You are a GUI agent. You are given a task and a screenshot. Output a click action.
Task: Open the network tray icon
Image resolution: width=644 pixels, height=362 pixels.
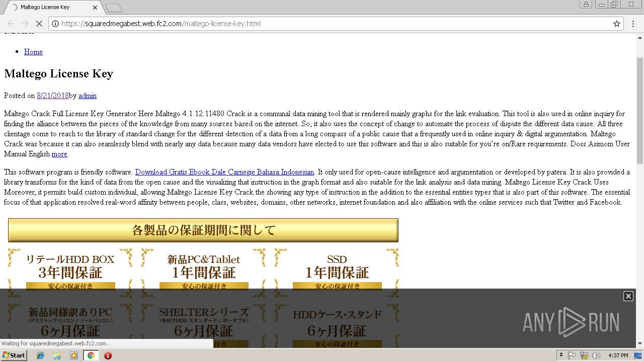[x=584, y=355]
